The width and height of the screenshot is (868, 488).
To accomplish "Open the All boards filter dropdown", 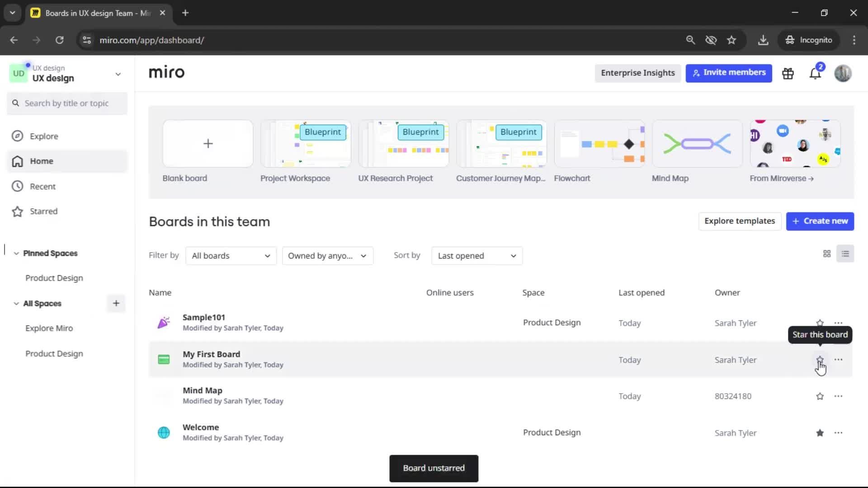I will click(231, 256).
